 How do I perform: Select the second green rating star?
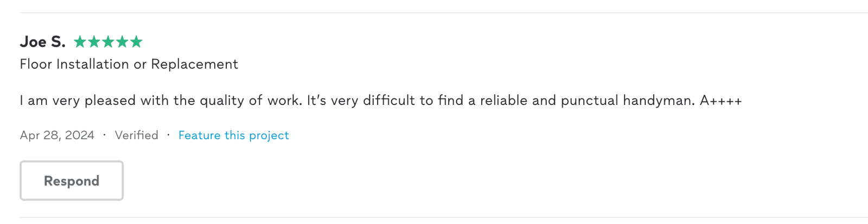94,42
